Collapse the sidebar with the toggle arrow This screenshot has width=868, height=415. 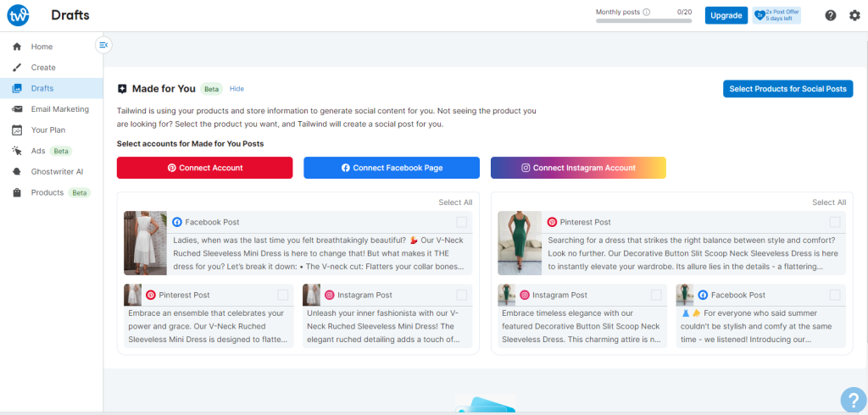(x=103, y=46)
